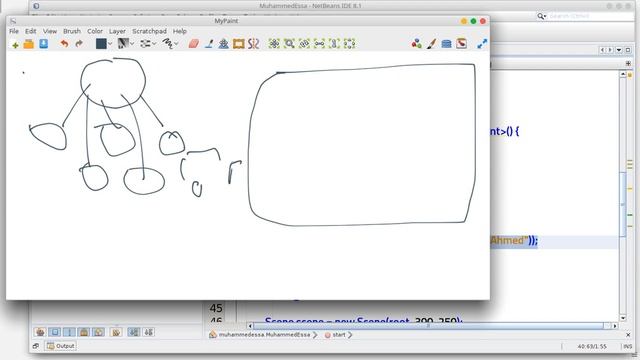Open the Help menu in MyPaint
640x360 pixels.
pyautogui.click(x=180, y=31)
